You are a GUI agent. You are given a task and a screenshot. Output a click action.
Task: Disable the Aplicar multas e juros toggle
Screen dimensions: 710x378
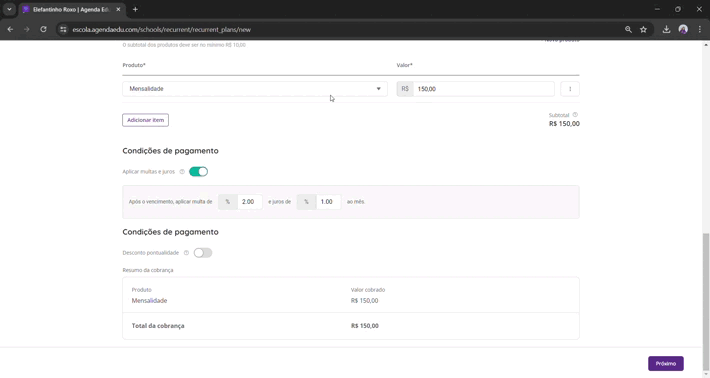coord(198,172)
